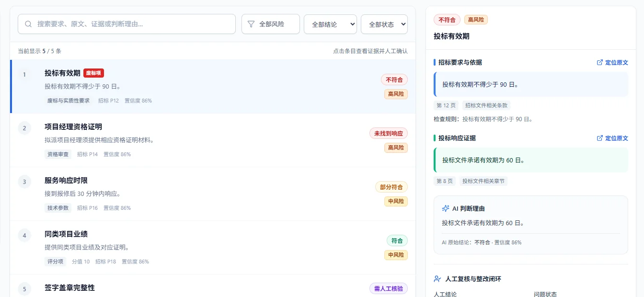The height and width of the screenshot is (297, 644).
Task: Click the 分值 10 label
Action: tap(80, 262)
